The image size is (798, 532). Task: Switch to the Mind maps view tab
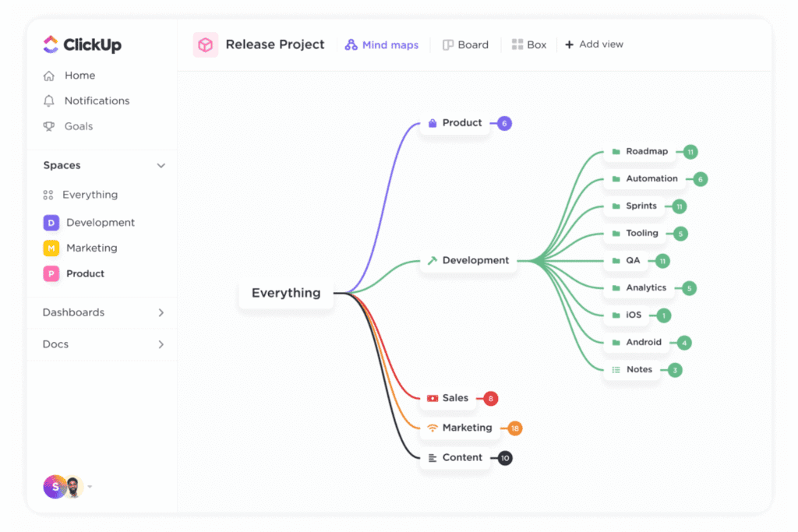382,45
